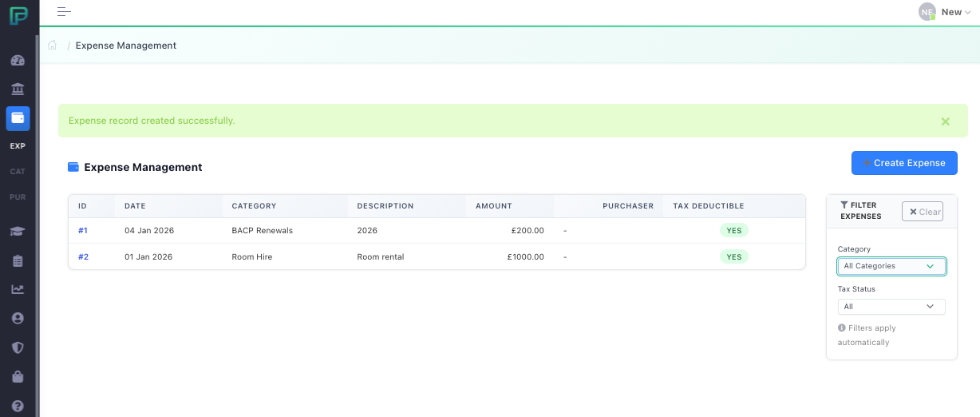Select the wallet icon in sidebar

(18, 118)
